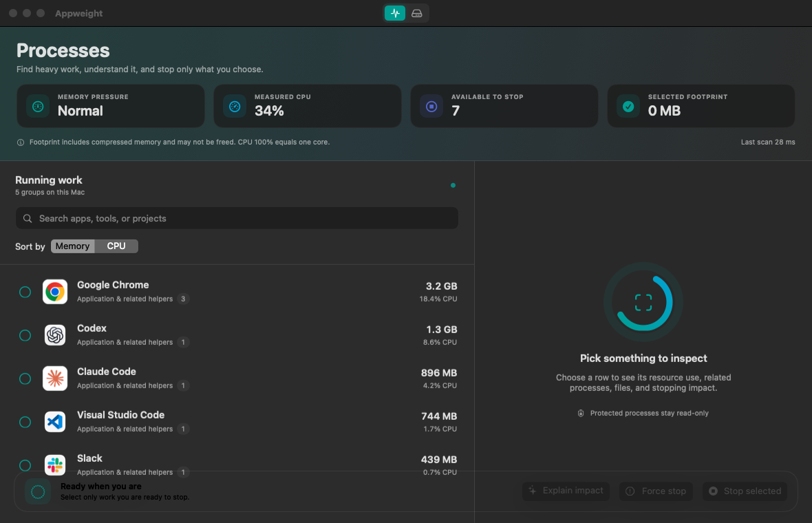This screenshot has width=812, height=523.
Task: Sort the list by CPU
Action: (116, 246)
